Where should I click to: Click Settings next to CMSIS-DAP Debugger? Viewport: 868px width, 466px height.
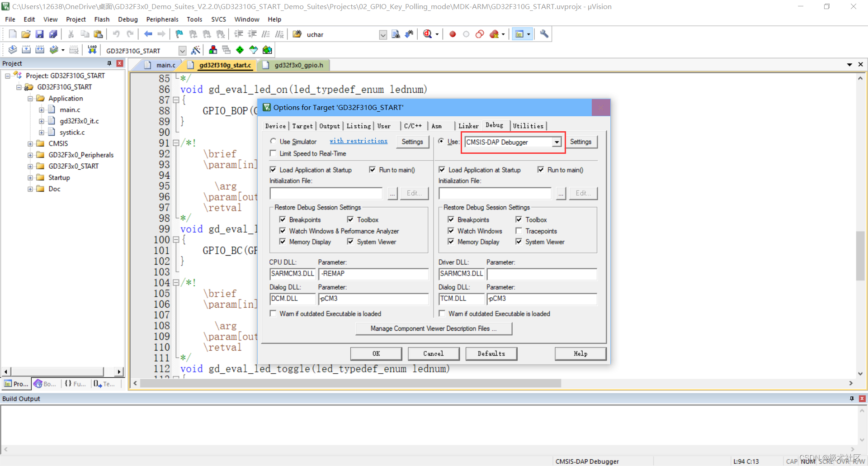click(x=580, y=142)
